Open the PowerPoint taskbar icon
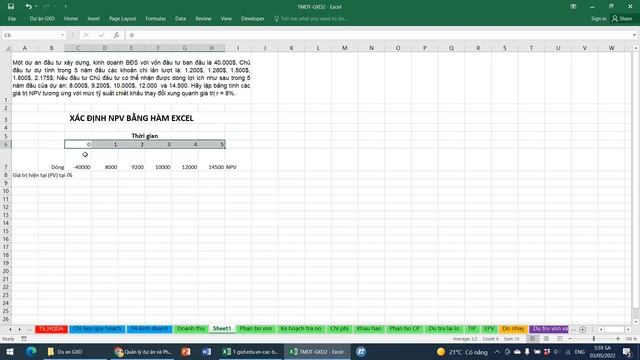This screenshot has height=360, width=640. [186, 351]
